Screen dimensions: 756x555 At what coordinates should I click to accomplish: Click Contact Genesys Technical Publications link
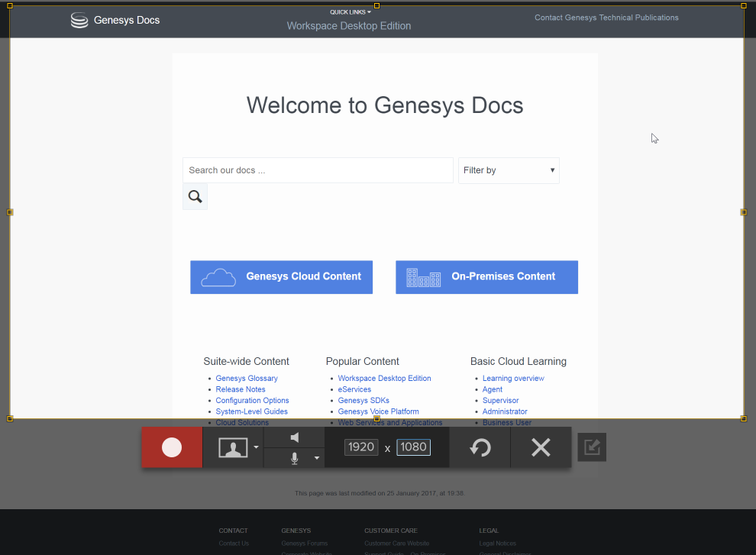pyautogui.click(x=606, y=18)
